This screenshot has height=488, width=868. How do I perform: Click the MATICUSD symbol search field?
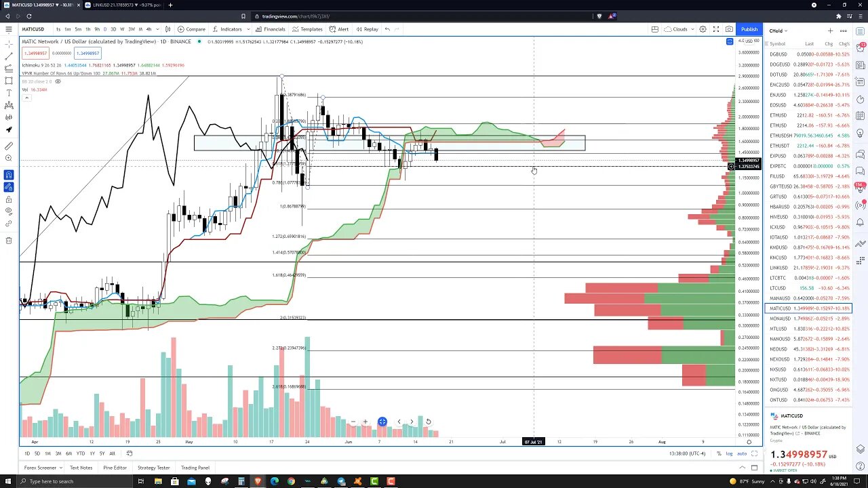pos(35,29)
